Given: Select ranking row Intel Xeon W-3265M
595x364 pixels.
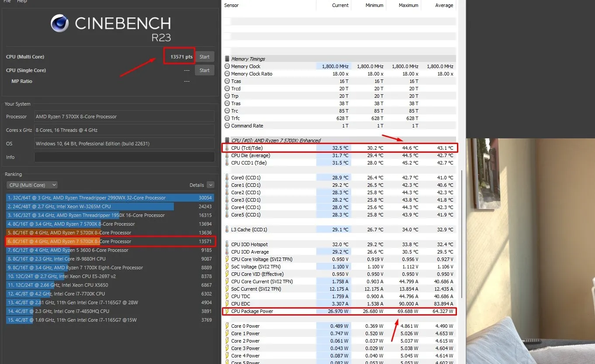Looking at the screenshot, I should click(x=110, y=206).
